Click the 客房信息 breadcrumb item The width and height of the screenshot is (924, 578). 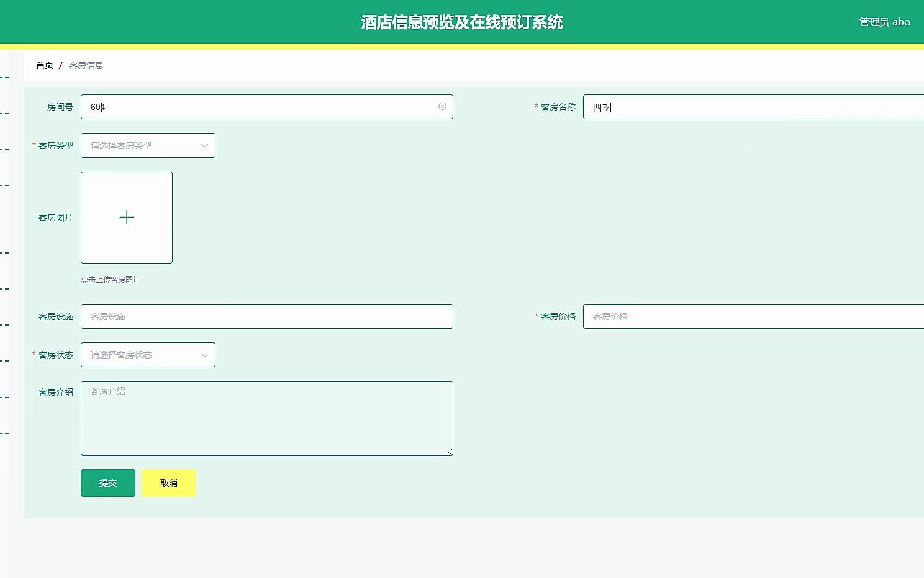[x=86, y=65]
